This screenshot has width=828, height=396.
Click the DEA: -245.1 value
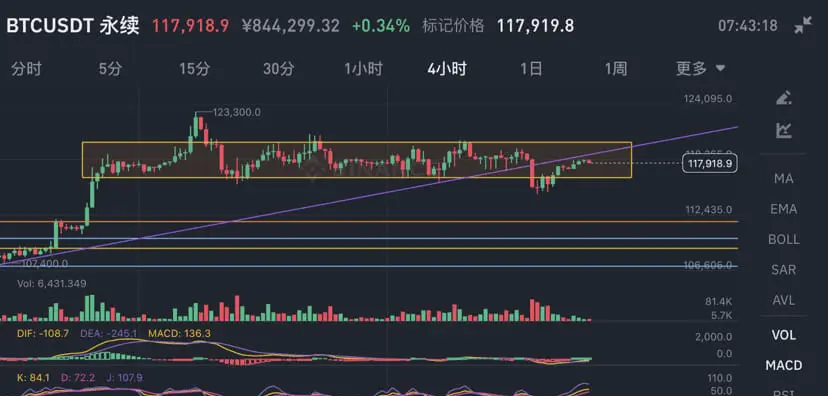[108, 334]
